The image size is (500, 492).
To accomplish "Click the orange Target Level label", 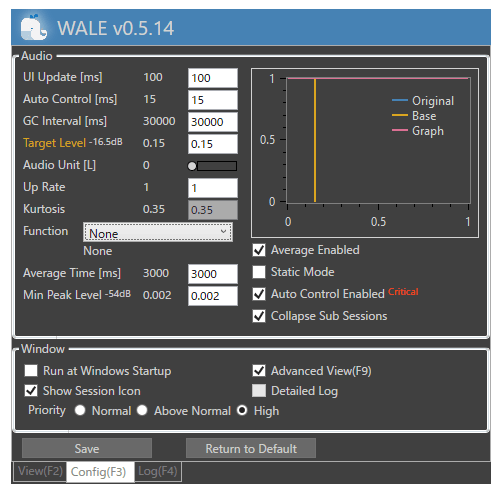I will tap(54, 143).
